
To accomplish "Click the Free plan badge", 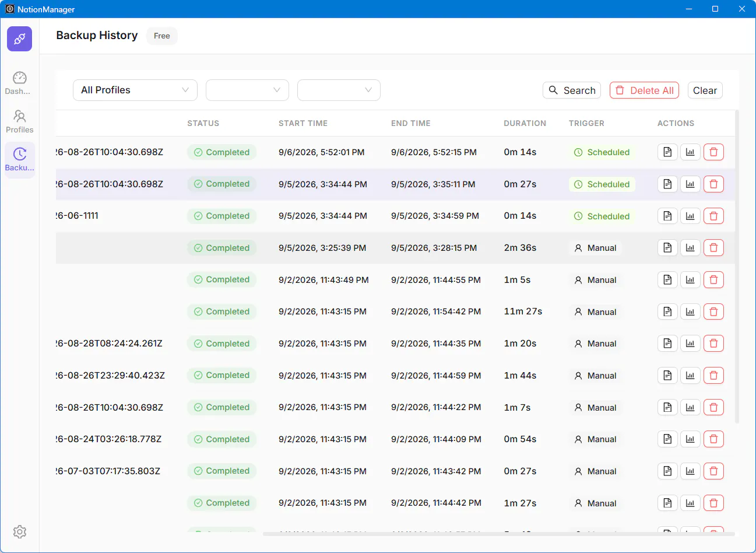I will 161,36.
